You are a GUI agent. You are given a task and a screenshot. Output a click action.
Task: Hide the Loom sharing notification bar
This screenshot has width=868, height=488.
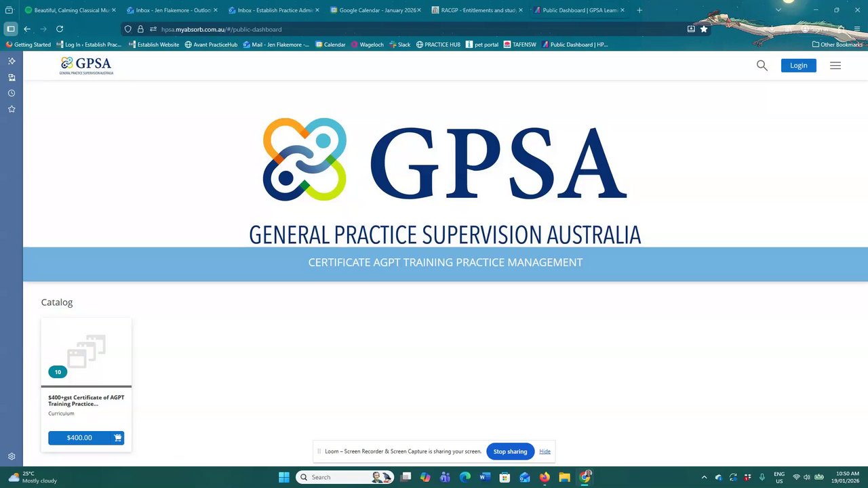[545, 451]
